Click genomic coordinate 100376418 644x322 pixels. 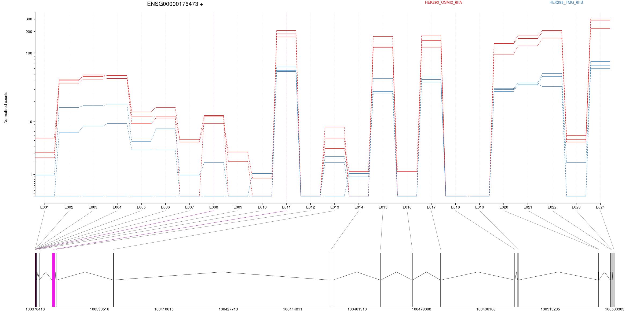[x=35, y=309]
